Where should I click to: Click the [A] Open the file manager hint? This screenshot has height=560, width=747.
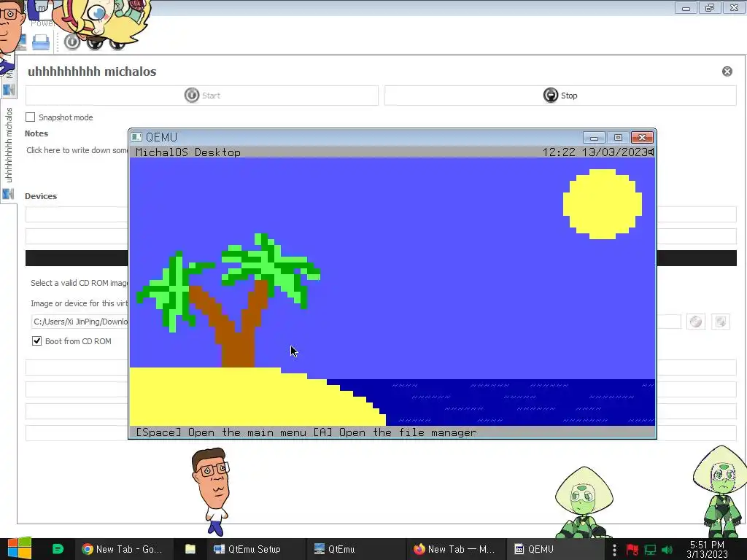(395, 432)
